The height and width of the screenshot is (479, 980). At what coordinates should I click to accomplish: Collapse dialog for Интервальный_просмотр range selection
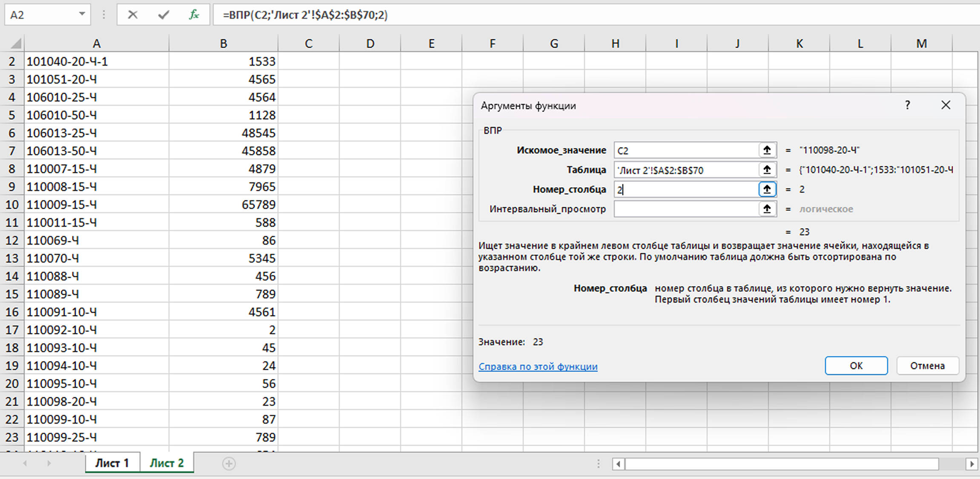[x=767, y=209]
